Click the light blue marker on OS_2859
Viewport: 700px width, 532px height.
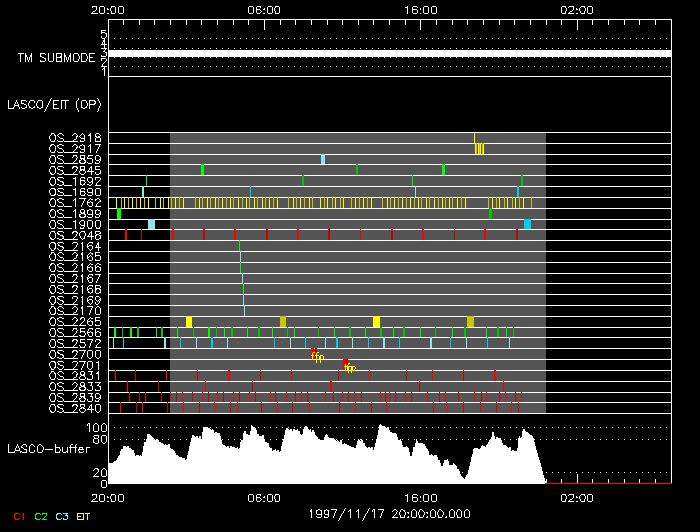pyautogui.click(x=323, y=159)
